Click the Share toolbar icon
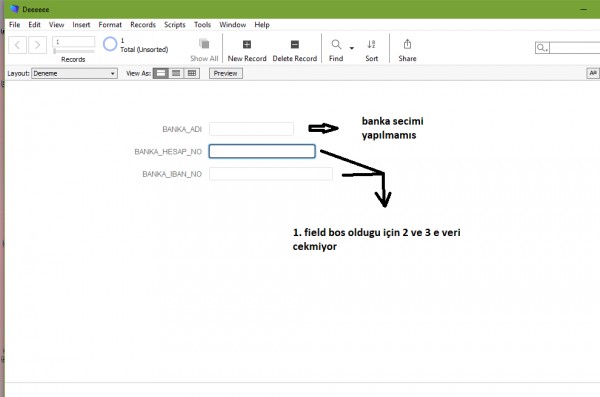 pyautogui.click(x=407, y=44)
